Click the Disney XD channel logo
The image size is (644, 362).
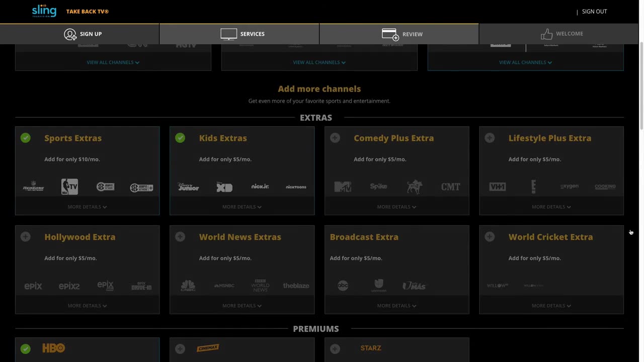(x=224, y=187)
